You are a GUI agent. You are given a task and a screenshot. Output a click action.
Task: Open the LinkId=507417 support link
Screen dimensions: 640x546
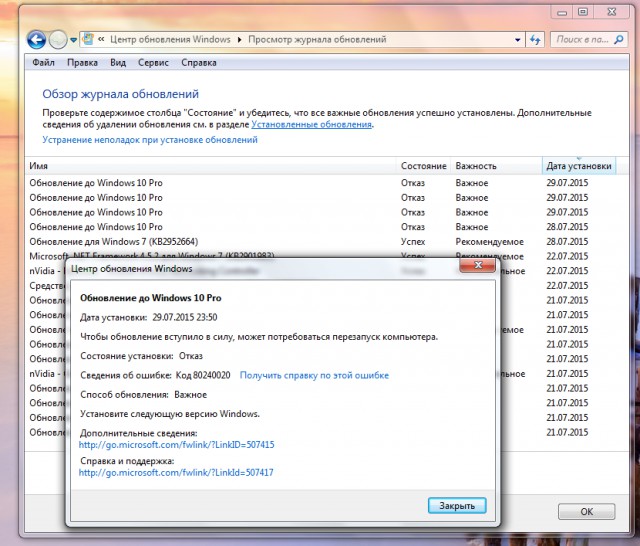176,473
